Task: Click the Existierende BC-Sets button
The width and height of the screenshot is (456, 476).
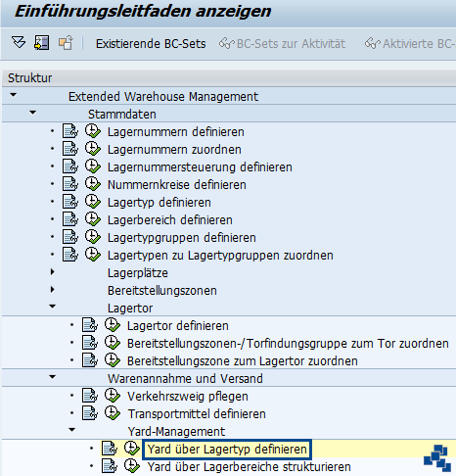Action: 151,44
